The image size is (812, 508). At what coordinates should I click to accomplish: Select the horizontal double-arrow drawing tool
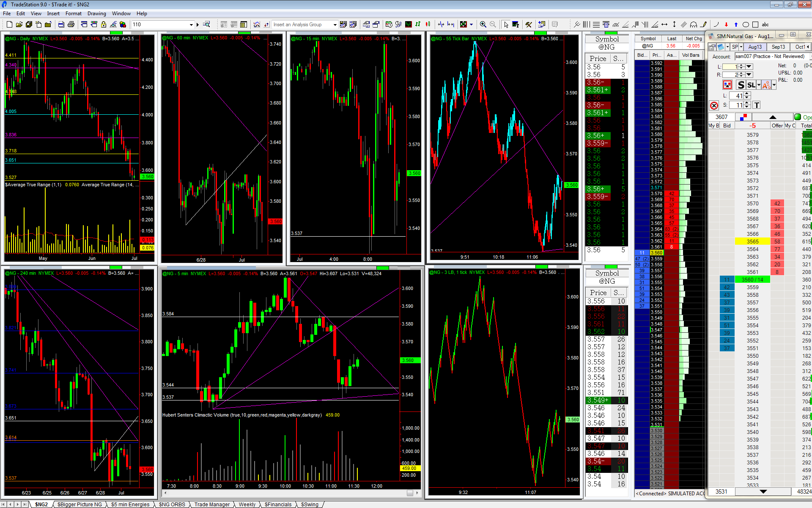[664, 25]
